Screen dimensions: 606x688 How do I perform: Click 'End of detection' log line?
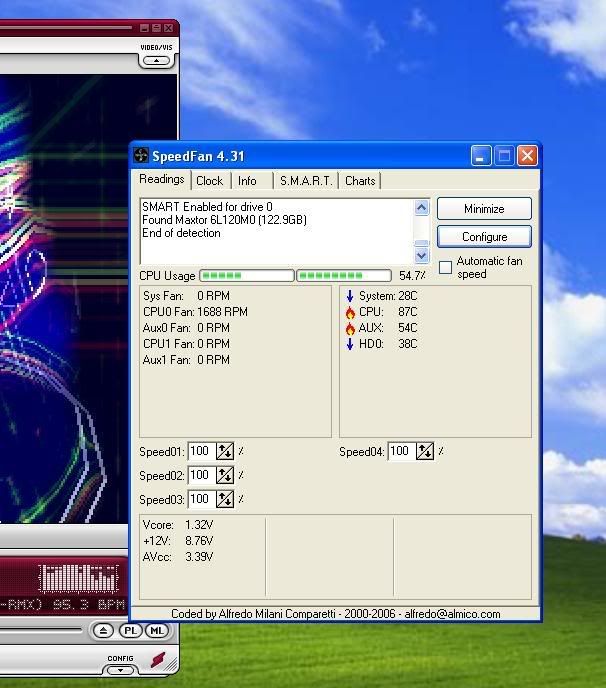pos(181,233)
